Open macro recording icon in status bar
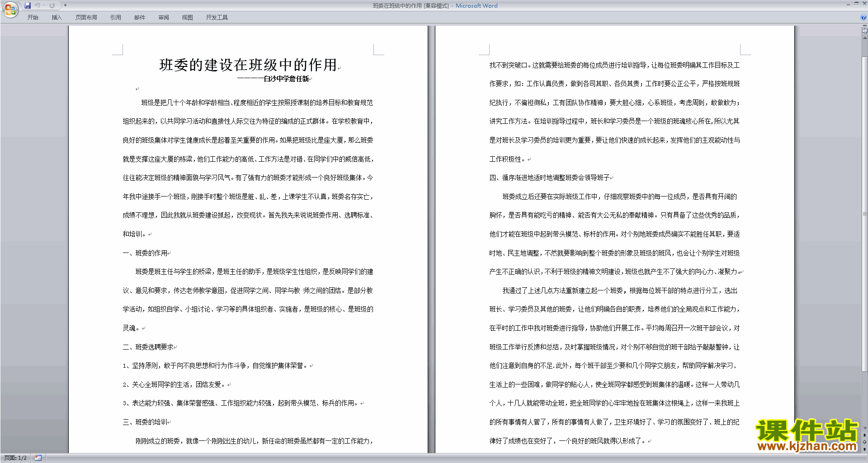Viewport: 868px width, 463px height. [x=38, y=458]
